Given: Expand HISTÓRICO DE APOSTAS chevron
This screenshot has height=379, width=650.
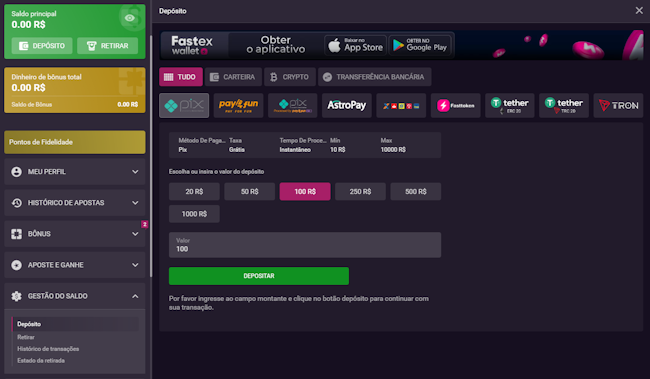Looking at the screenshot, I should click(135, 203).
